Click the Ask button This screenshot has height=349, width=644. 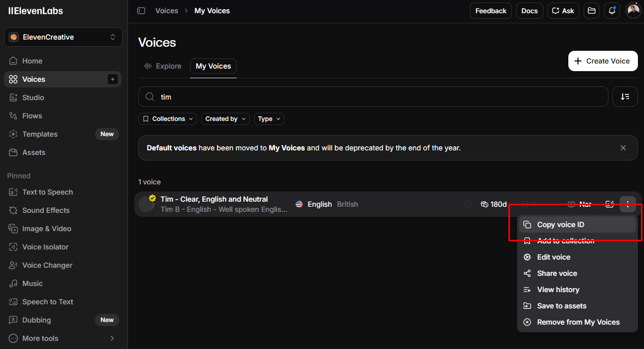click(x=563, y=11)
